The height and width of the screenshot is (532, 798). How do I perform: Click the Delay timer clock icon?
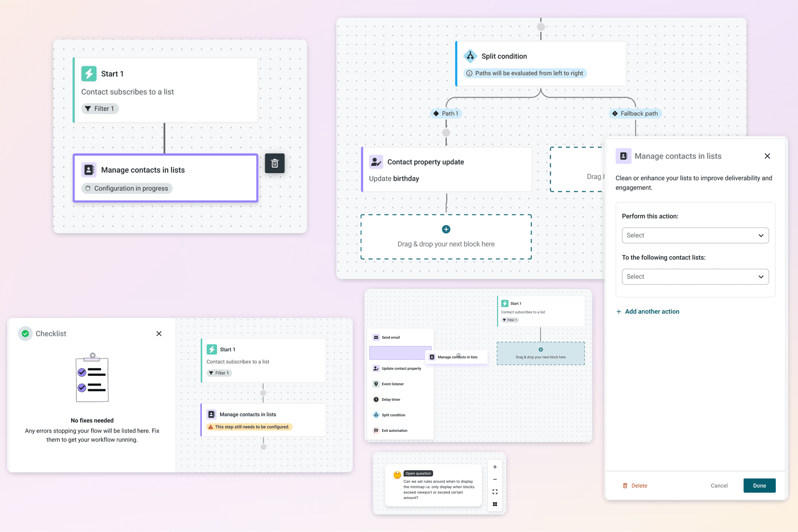click(376, 399)
